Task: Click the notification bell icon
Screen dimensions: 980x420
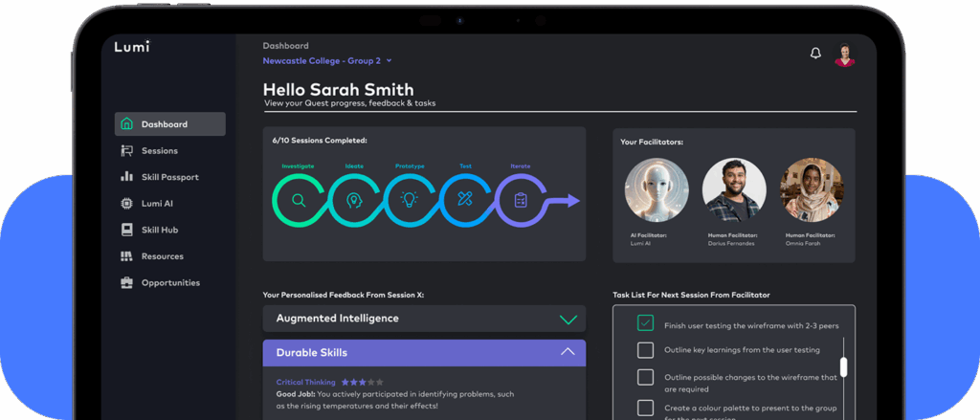Action: tap(815, 54)
